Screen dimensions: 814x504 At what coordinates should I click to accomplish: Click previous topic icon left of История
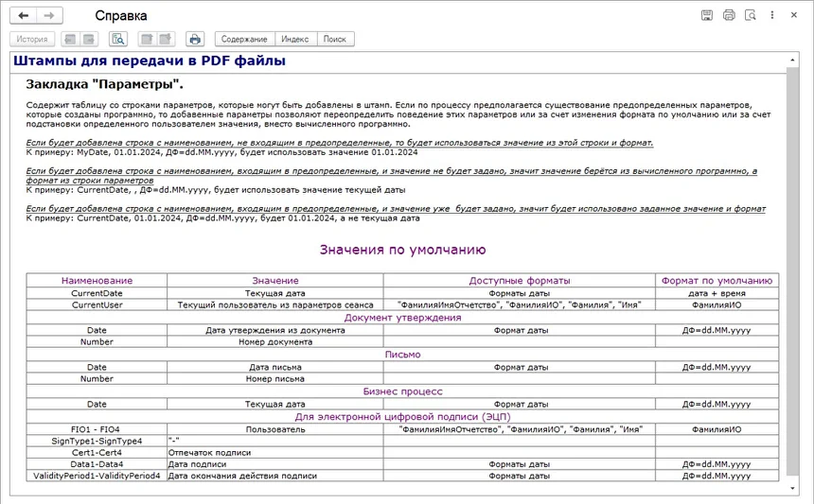tap(69, 39)
